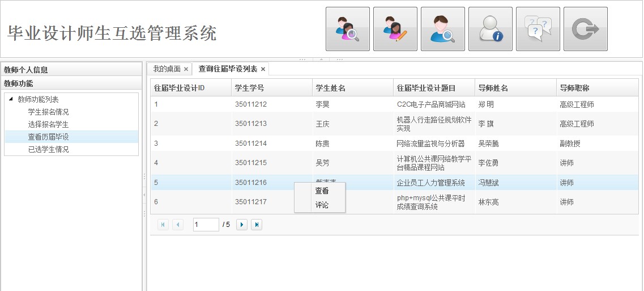Switch to 我的桌面 tab
Image resolution: width=644 pixels, height=291 pixels.
[167, 69]
